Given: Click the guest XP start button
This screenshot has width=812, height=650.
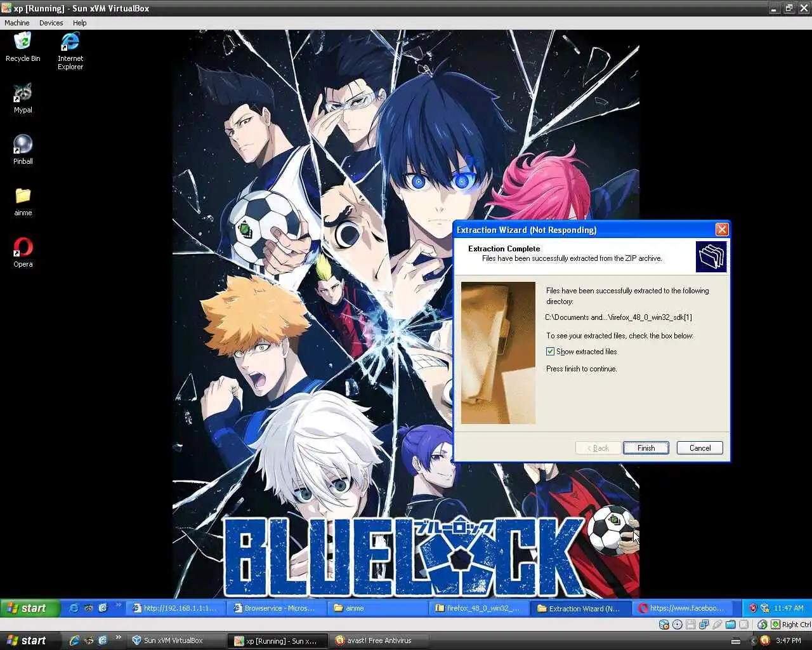Looking at the screenshot, I should pos(30,608).
